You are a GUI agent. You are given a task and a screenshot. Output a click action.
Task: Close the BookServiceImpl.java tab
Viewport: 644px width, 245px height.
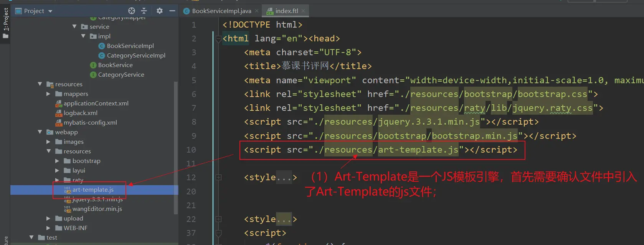[x=257, y=11]
